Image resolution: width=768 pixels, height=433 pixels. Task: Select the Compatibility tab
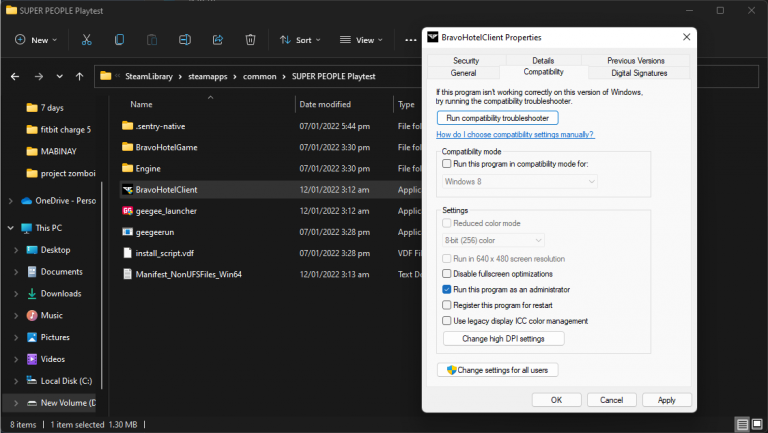[544, 72]
